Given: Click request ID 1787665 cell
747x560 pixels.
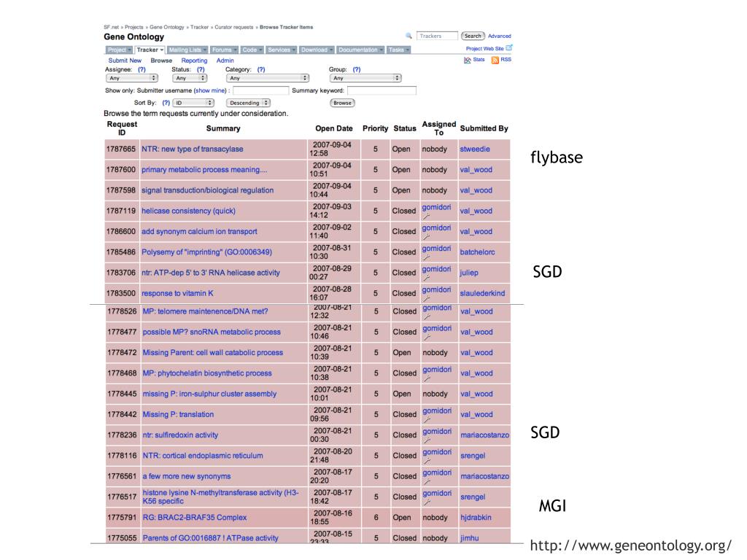Looking at the screenshot, I should pyautogui.click(x=121, y=149).
